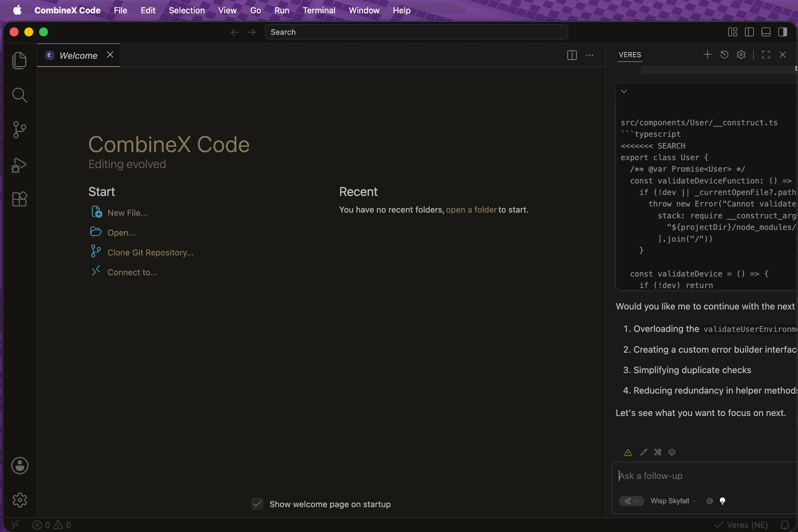Open the Explorer view in activity bar
Screen dimensions: 798x532
point(19,60)
